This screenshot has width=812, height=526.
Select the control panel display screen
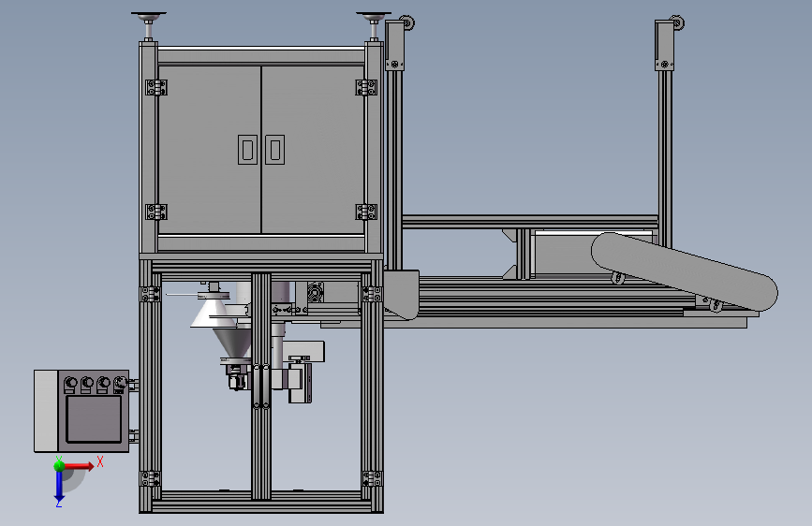94,419
